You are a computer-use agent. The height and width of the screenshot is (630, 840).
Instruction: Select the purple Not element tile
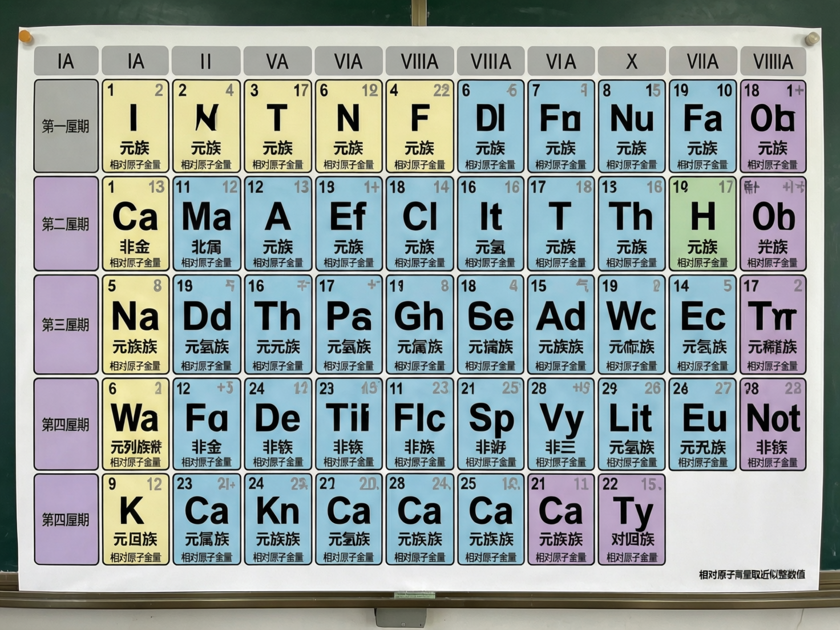coord(773,423)
